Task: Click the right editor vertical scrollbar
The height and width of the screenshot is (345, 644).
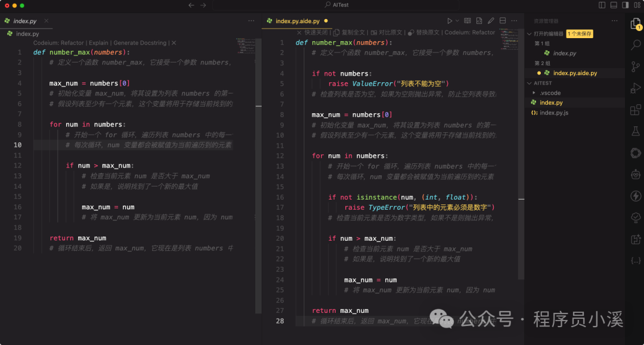Action: pyautogui.click(x=521, y=154)
